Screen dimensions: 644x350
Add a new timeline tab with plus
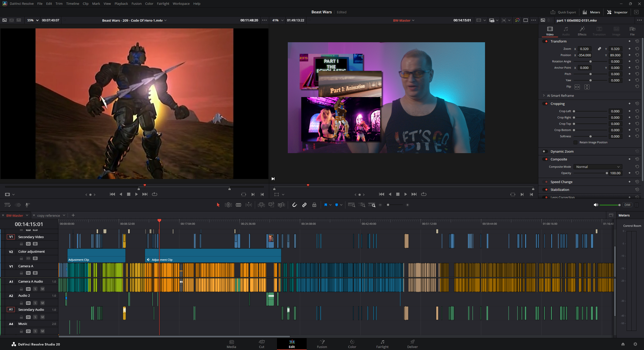73,215
